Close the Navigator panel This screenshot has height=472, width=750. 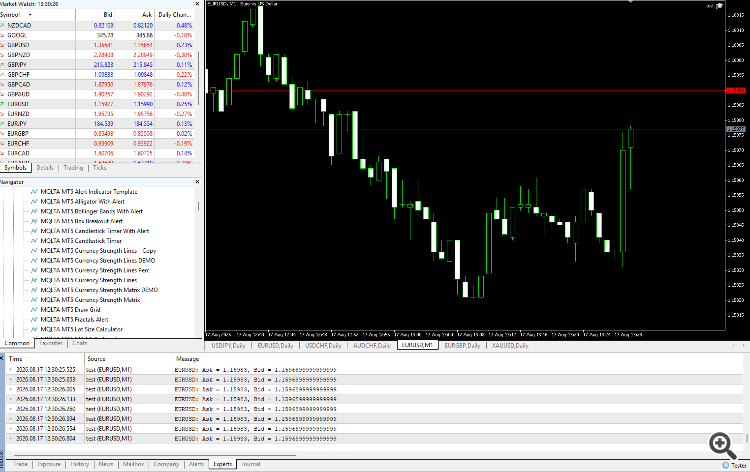(198, 182)
